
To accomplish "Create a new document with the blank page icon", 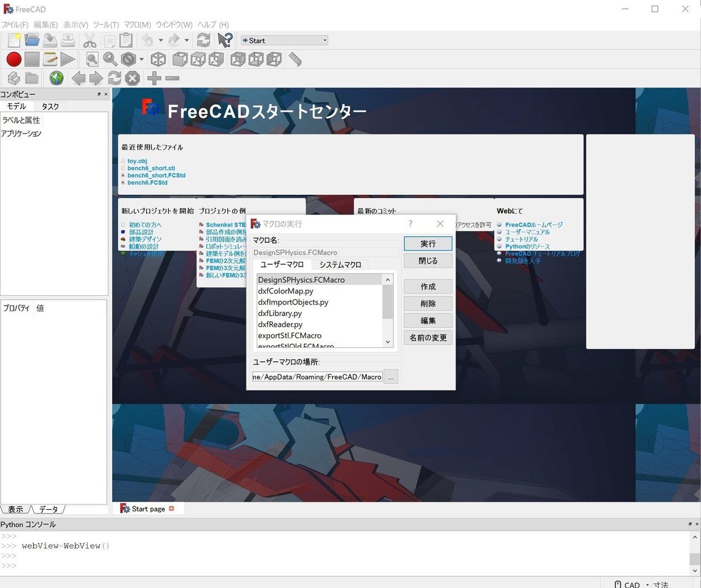I will (14, 40).
